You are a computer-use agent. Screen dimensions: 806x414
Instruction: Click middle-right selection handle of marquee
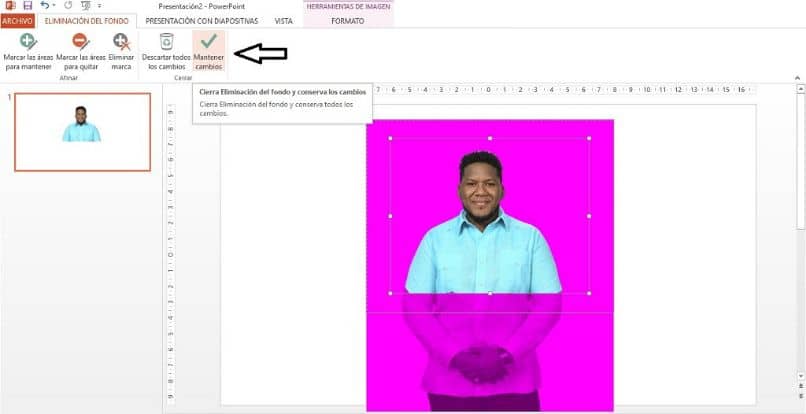pos(589,217)
